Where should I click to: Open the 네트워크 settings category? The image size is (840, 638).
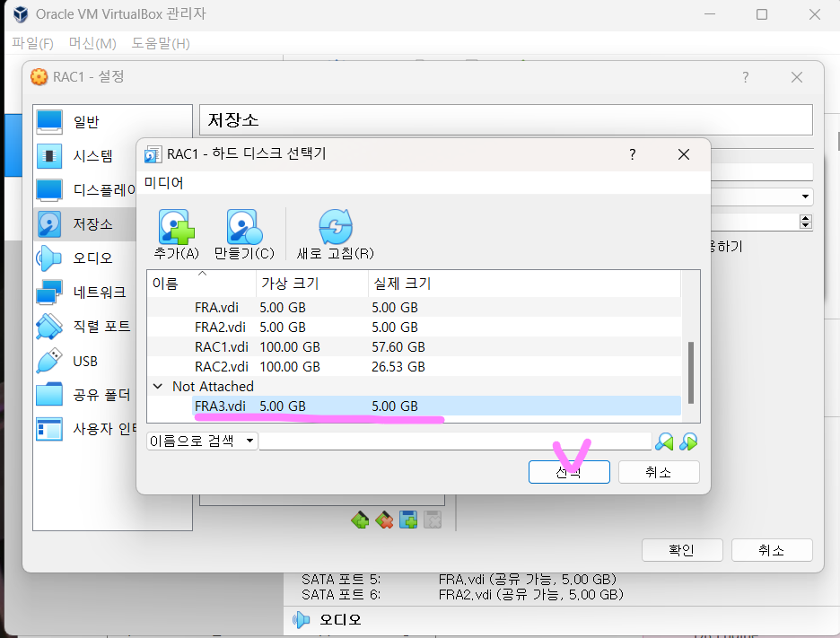[x=86, y=292]
